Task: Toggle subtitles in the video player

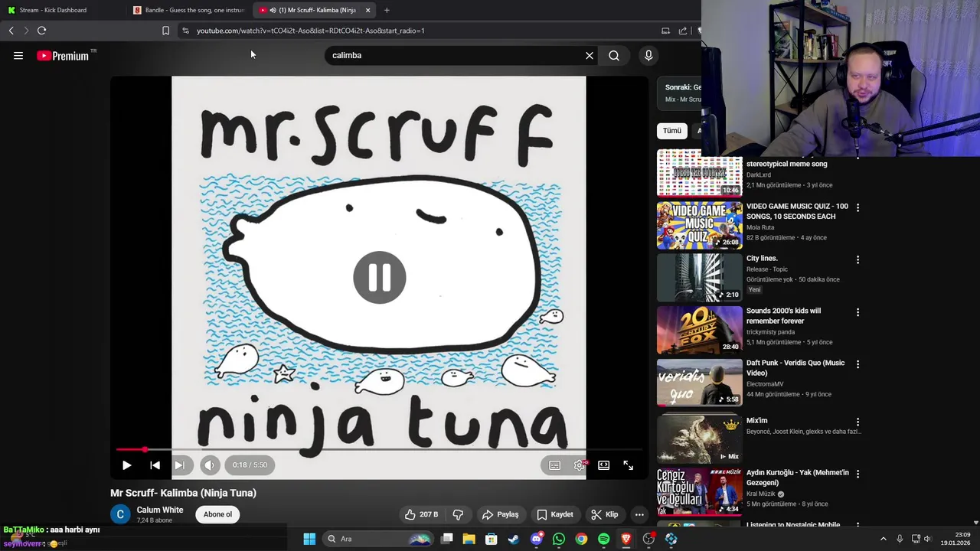Action: pos(555,465)
